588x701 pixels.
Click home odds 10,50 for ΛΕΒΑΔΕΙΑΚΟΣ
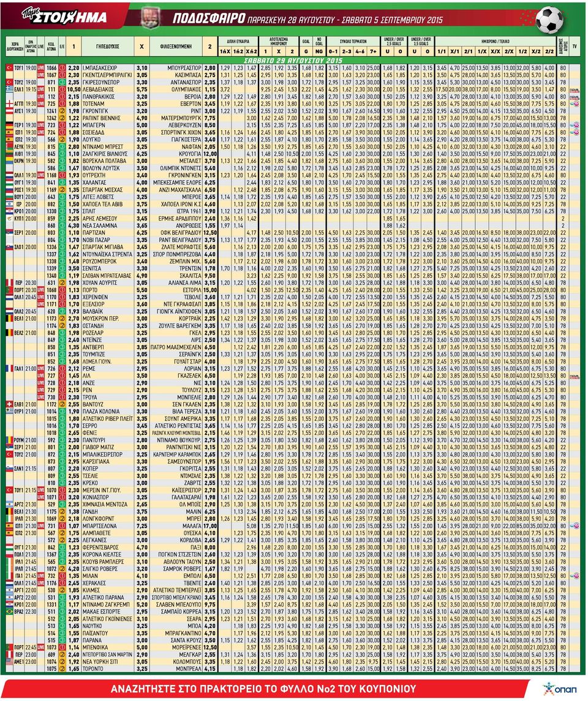pos(73,89)
